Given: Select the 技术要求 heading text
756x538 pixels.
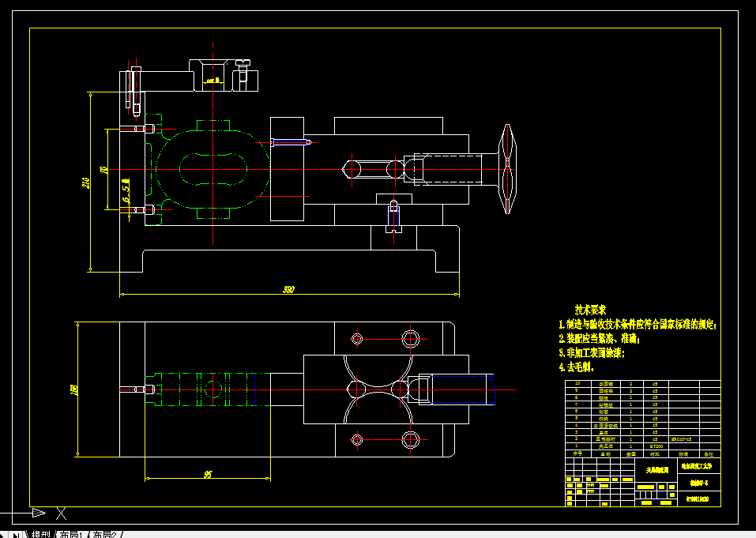Looking at the screenshot, I should tap(590, 310).
